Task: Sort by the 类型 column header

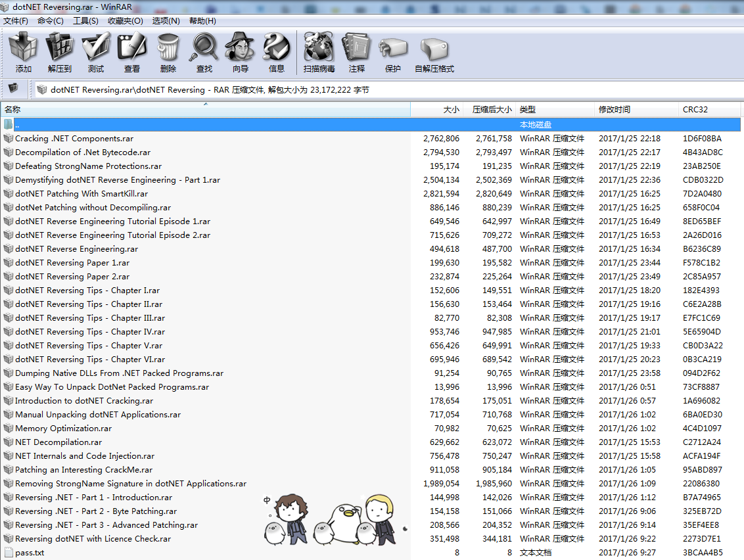Action: 555,110
